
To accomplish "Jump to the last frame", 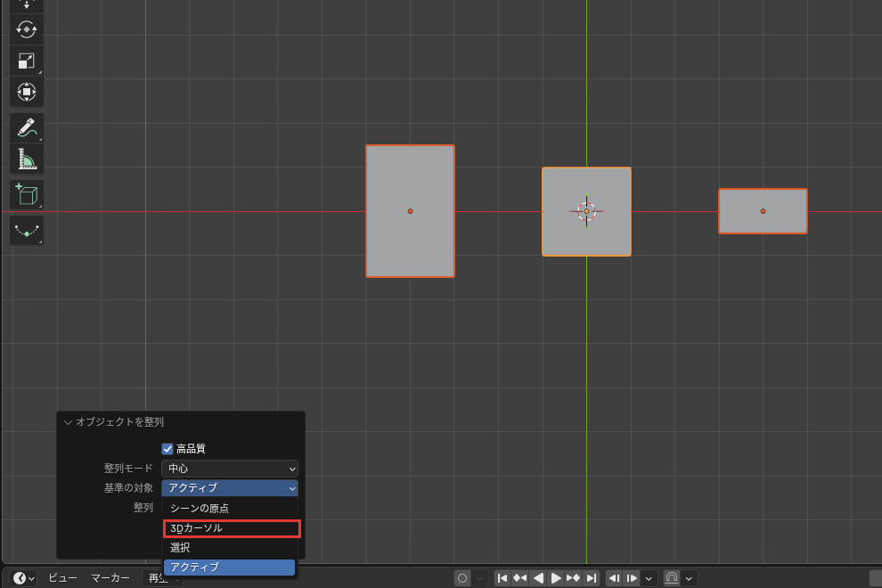I will 592,578.
